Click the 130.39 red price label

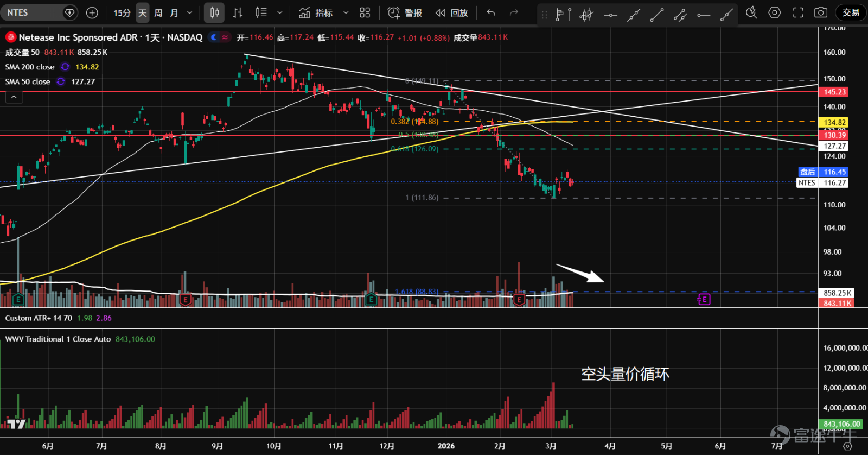[x=834, y=135]
